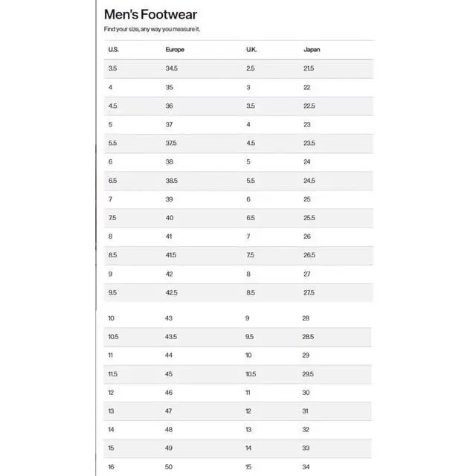Click Europe size 34.5 cell
476x476 pixels.
pos(171,68)
